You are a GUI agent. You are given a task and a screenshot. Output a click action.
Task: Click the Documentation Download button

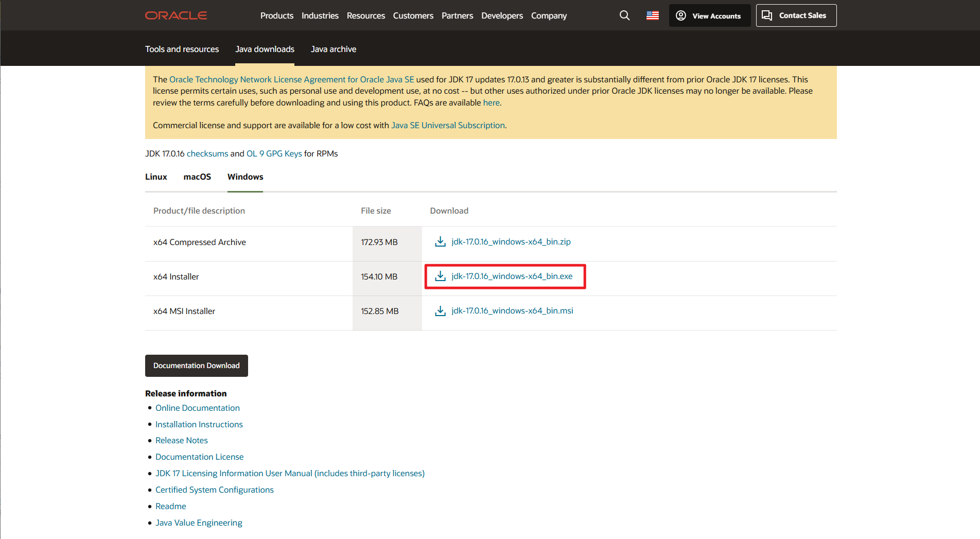(x=196, y=366)
